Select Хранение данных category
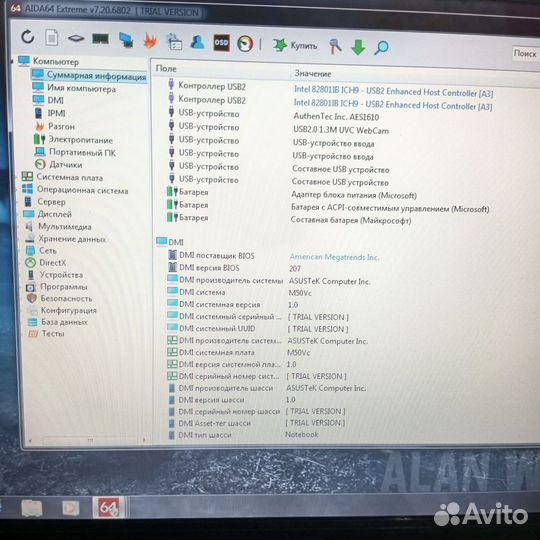 coord(65,238)
